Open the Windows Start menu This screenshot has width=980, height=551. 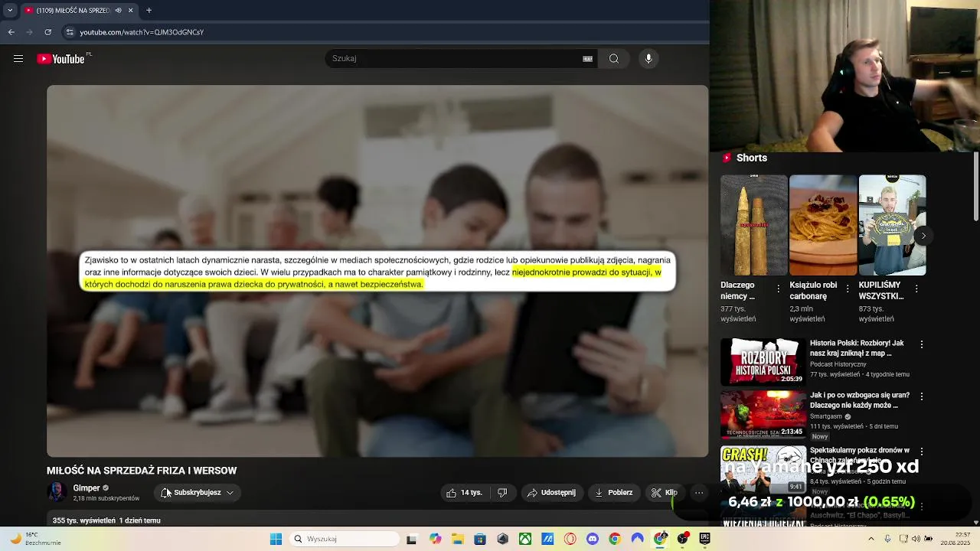click(276, 539)
